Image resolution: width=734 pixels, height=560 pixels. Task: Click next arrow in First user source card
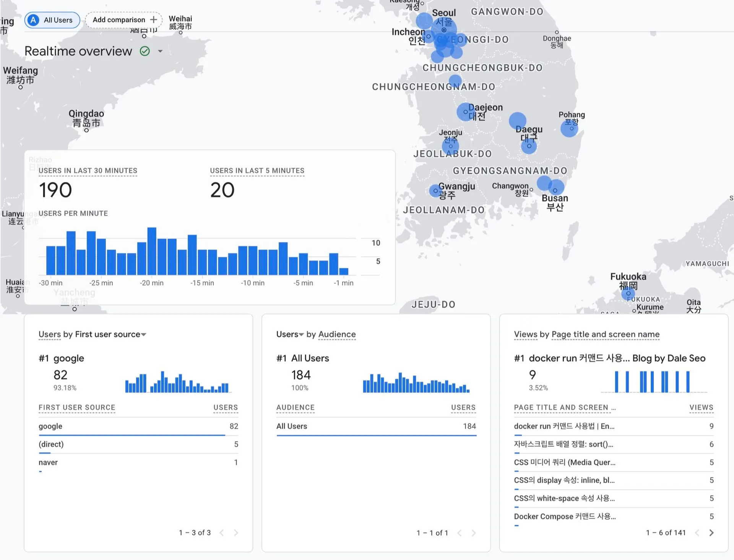[236, 532]
